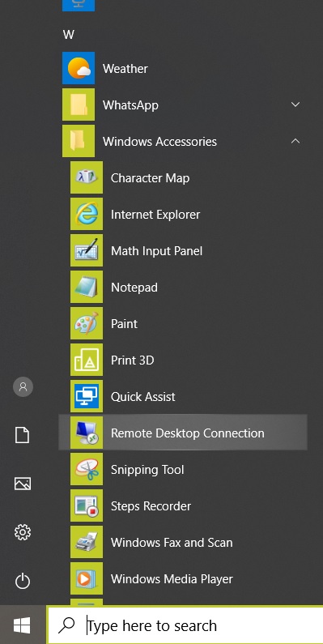Screen dimensions: 323x644
Task: Click the Windows Fax and Scan text
Action: pos(172,543)
